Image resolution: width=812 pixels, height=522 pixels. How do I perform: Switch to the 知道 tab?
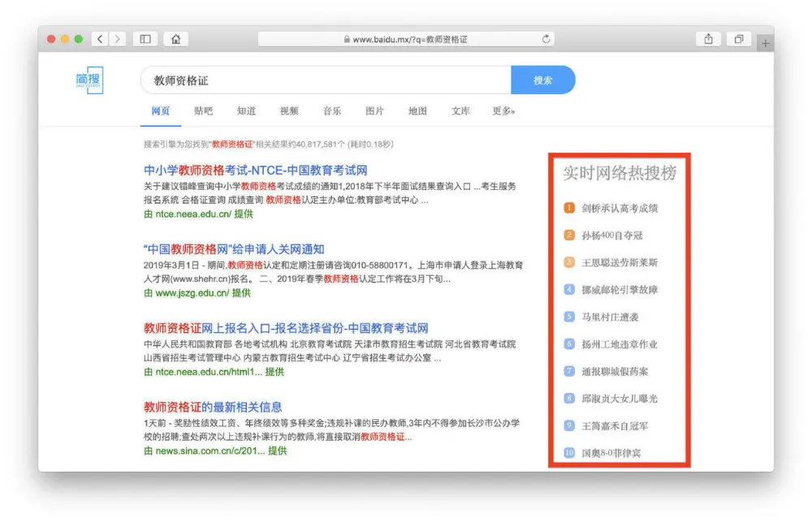(x=247, y=111)
